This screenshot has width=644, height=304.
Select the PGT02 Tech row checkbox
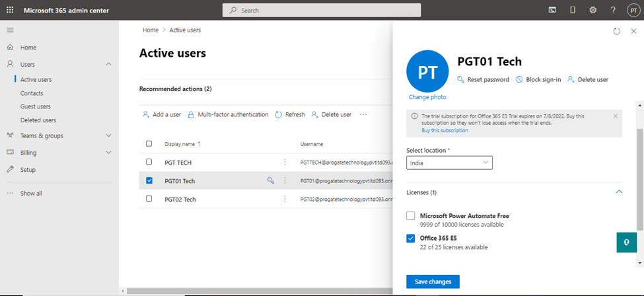[x=149, y=199]
